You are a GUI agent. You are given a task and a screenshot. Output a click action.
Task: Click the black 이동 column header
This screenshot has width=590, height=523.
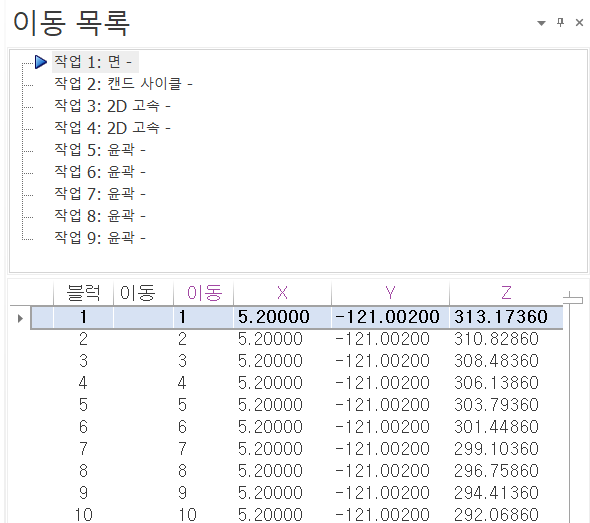tap(143, 293)
